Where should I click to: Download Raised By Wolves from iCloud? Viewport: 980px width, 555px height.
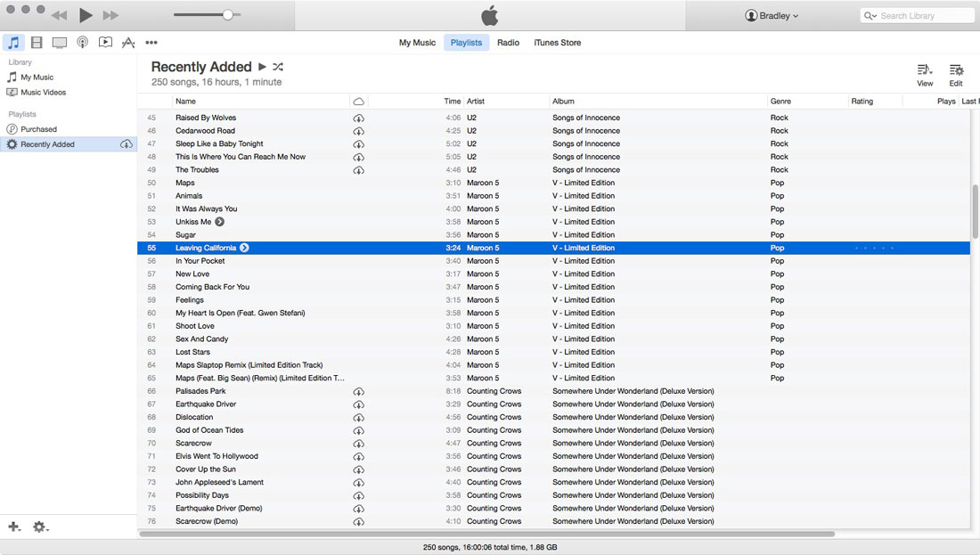359,118
